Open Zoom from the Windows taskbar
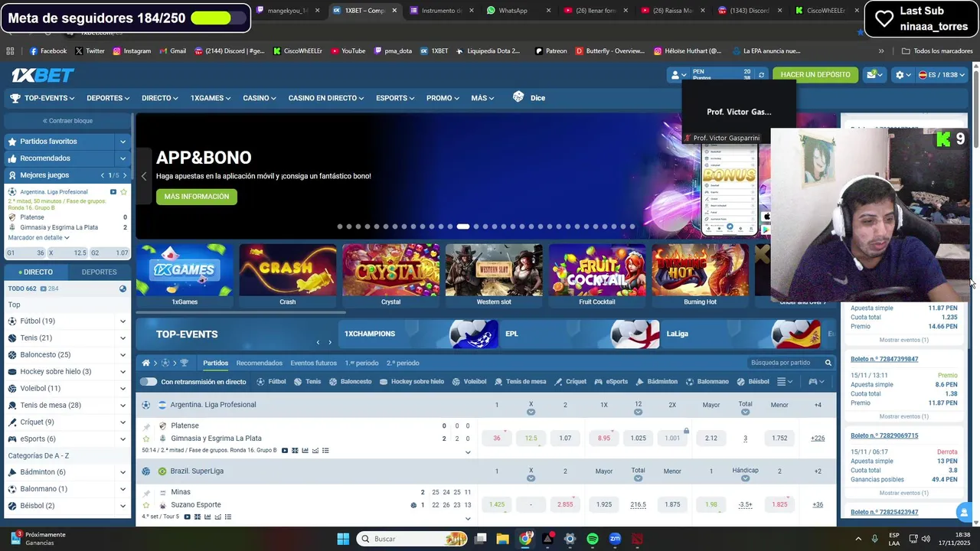 (x=615, y=539)
